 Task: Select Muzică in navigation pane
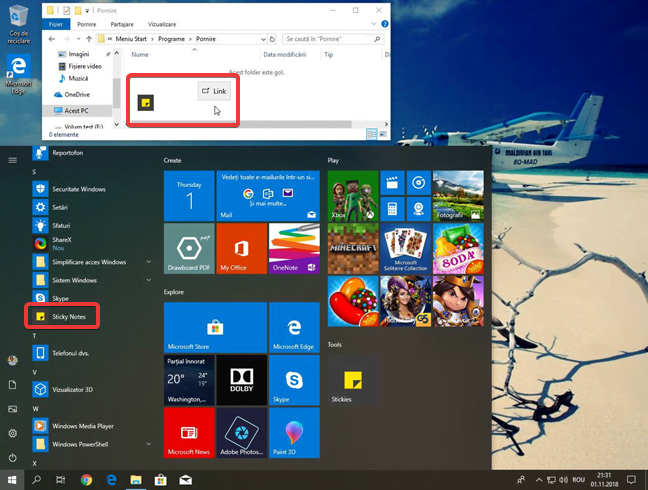pyautogui.click(x=78, y=78)
